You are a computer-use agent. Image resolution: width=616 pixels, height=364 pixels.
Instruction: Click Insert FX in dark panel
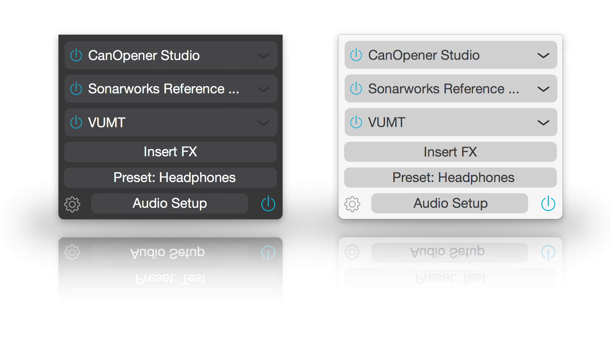tap(170, 152)
